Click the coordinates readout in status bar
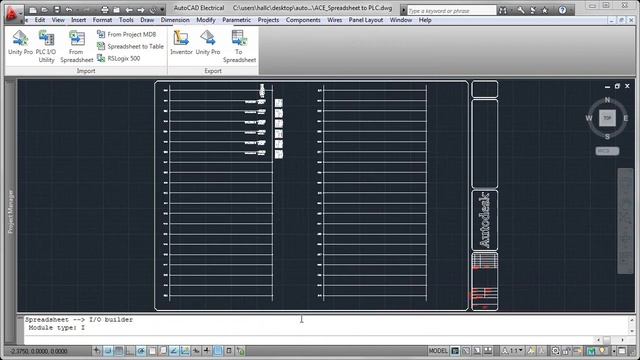The image size is (640, 360). point(39,351)
